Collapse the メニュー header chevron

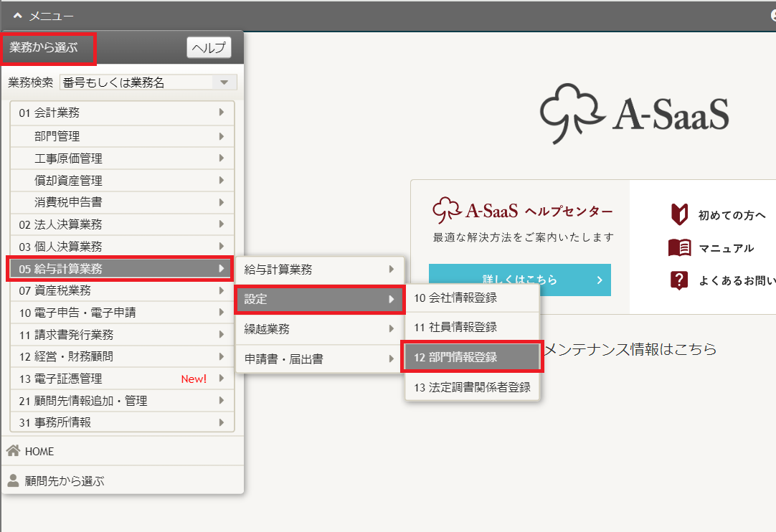pyautogui.click(x=18, y=16)
